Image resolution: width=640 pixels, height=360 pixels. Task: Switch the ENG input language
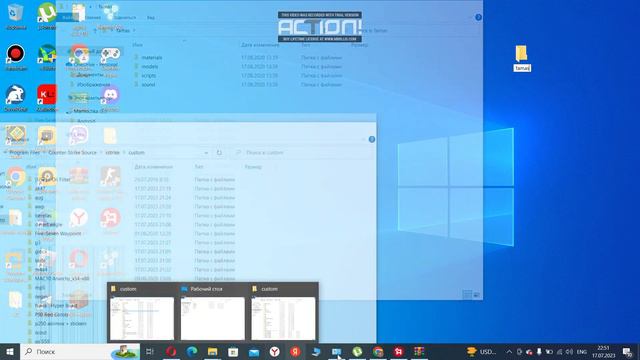[582, 351]
